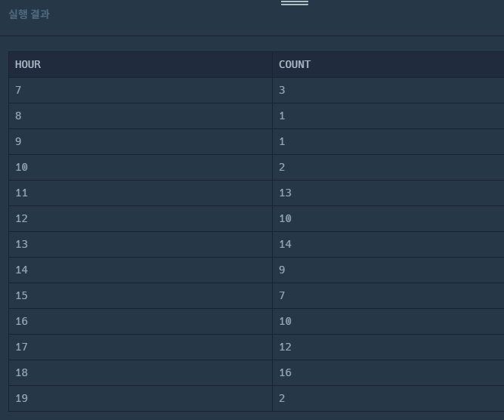This screenshot has width=504, height=420.
Task: Click the COUNT column header
Action: click(x=388, y=65)
